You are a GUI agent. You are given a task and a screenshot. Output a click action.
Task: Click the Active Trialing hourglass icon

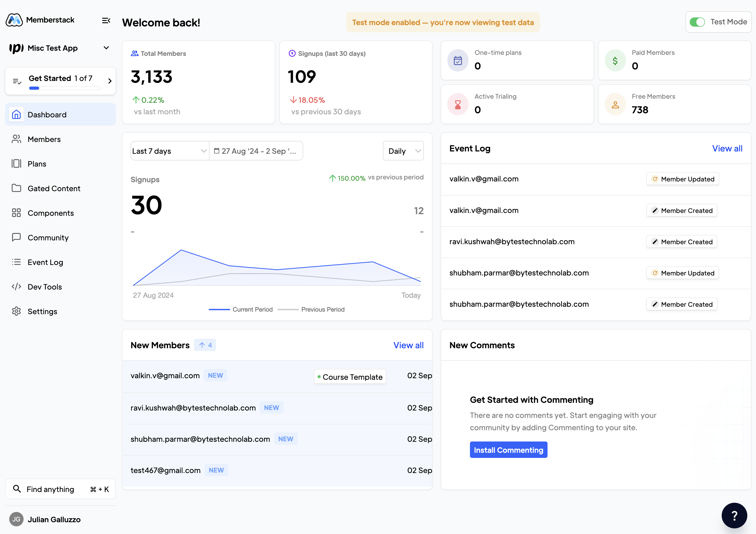[458, 105]
